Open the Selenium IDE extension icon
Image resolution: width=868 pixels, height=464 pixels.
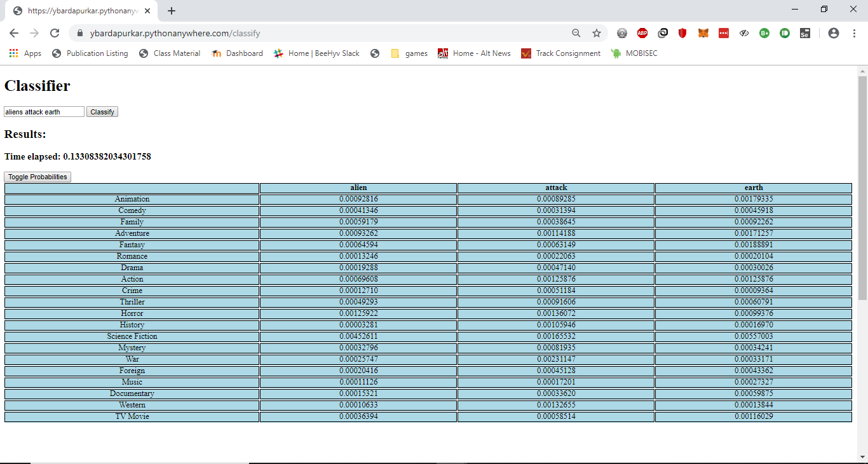click(x=804, y=33)
